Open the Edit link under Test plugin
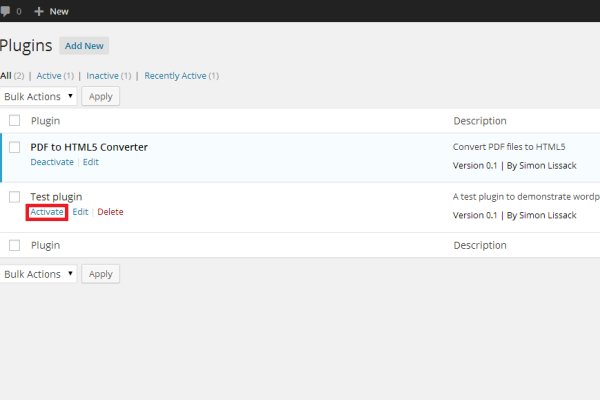 81,212
